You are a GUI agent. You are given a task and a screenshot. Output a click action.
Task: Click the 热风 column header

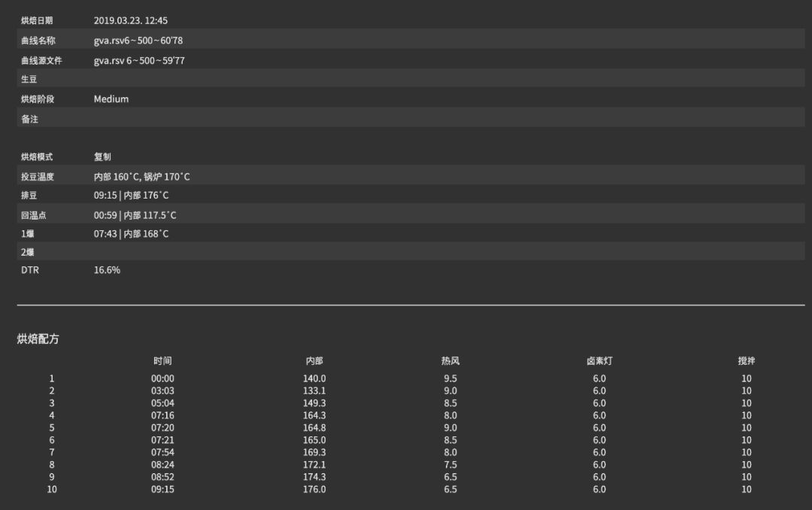pyautogui.click(x=450, y=361)
